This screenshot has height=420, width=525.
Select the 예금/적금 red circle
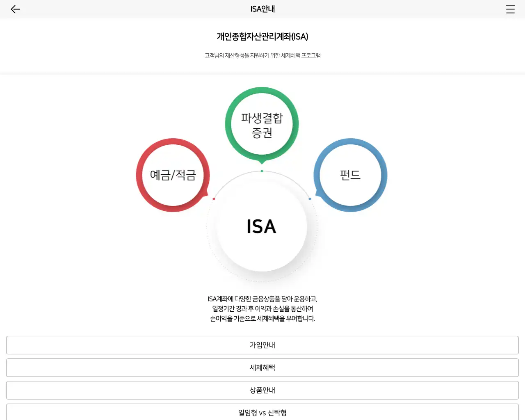tap(173, 175)
